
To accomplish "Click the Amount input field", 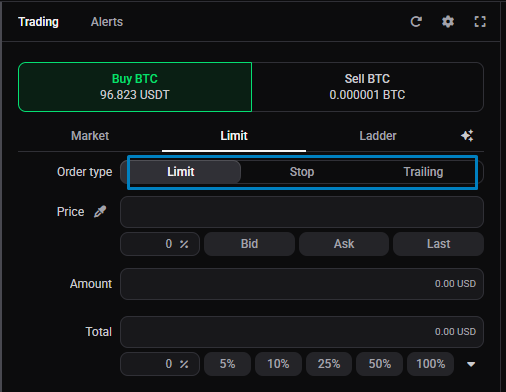I will 302,284.
